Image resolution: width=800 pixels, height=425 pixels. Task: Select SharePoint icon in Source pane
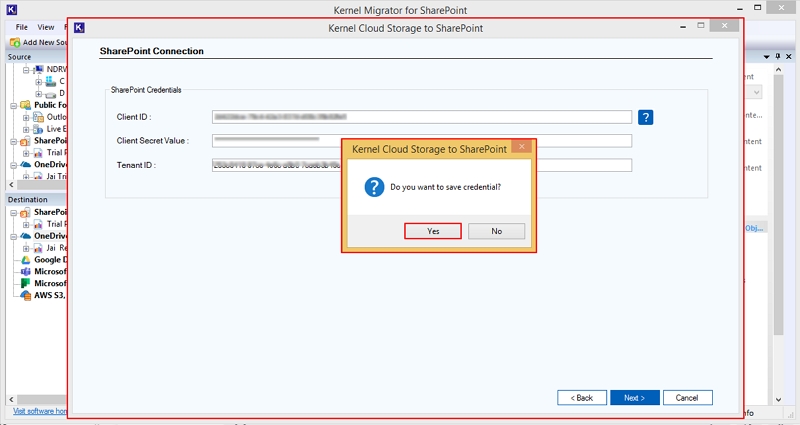[26, 141]
